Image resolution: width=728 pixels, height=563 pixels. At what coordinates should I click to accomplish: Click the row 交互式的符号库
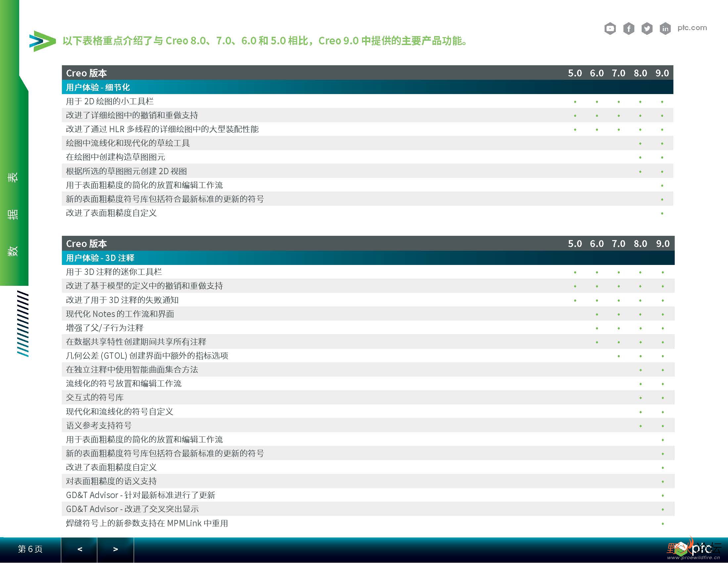(368, 397)
